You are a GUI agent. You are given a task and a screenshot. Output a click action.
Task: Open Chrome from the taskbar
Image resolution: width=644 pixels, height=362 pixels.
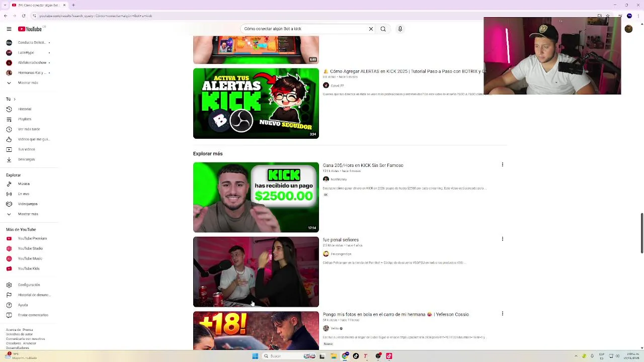click(345, 356)
